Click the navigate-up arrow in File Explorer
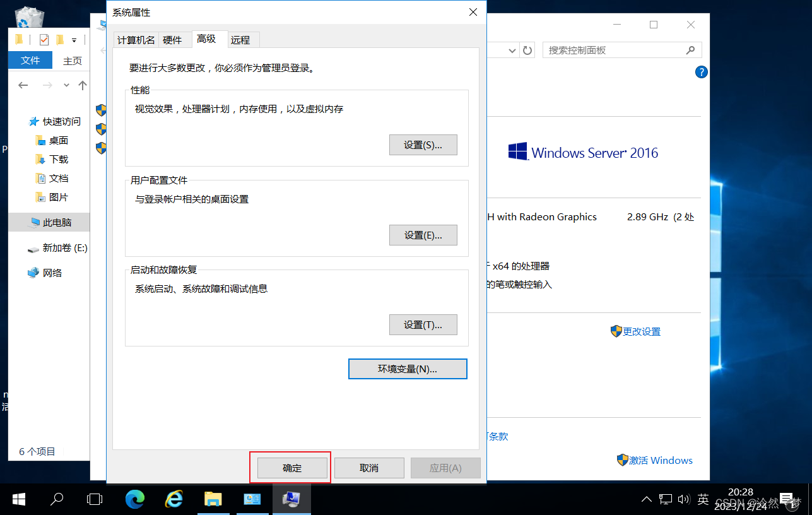This screenshot has height=515, width=812. (82, 85)
